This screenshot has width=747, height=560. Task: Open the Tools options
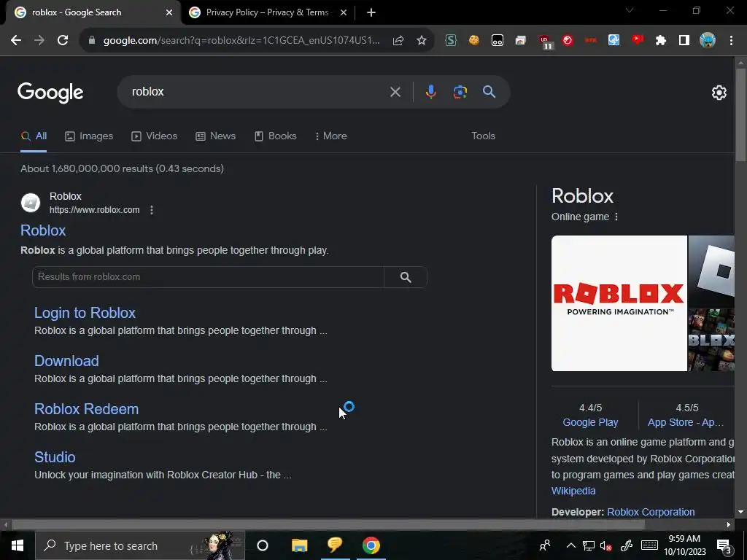click(483, 136)
